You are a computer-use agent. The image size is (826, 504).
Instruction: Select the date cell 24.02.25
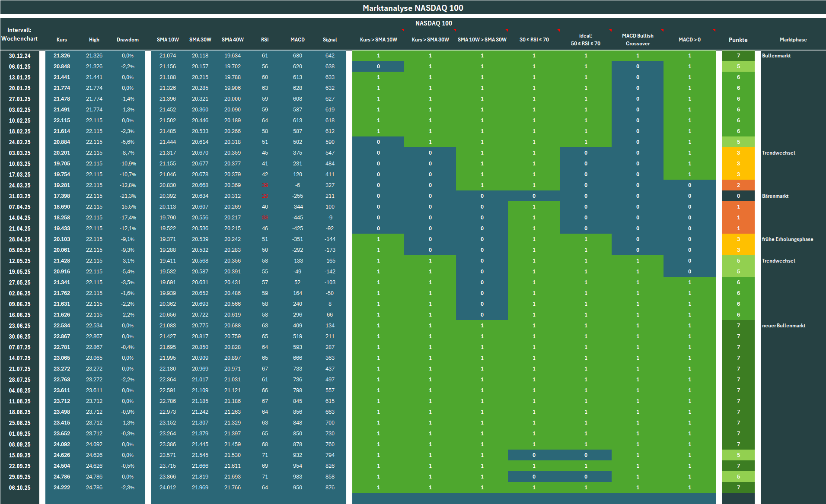[19, 142]
